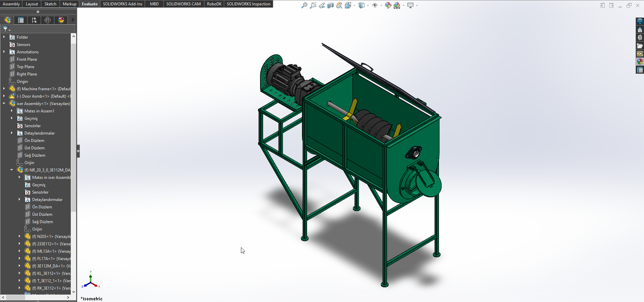
Task: Open Appearances, Scenes and Decals icon
Action: 640,62
